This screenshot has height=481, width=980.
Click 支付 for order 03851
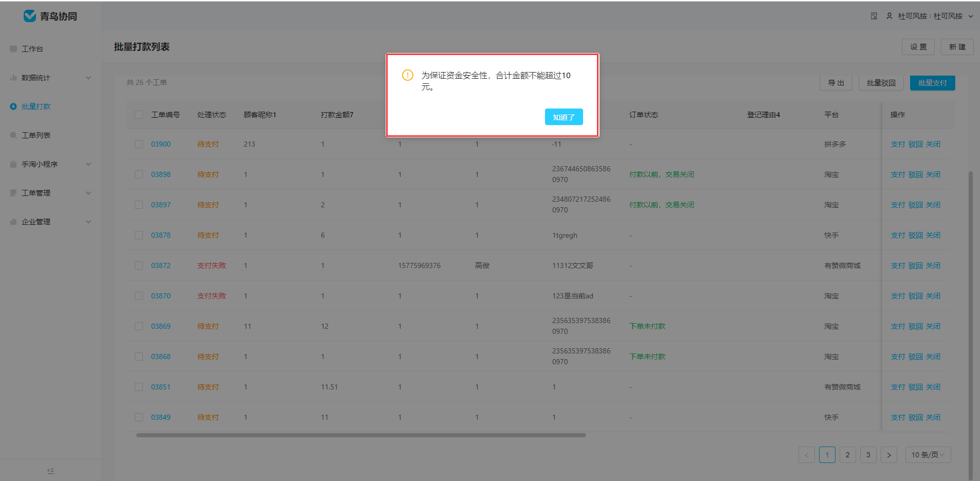coord(898,387)
